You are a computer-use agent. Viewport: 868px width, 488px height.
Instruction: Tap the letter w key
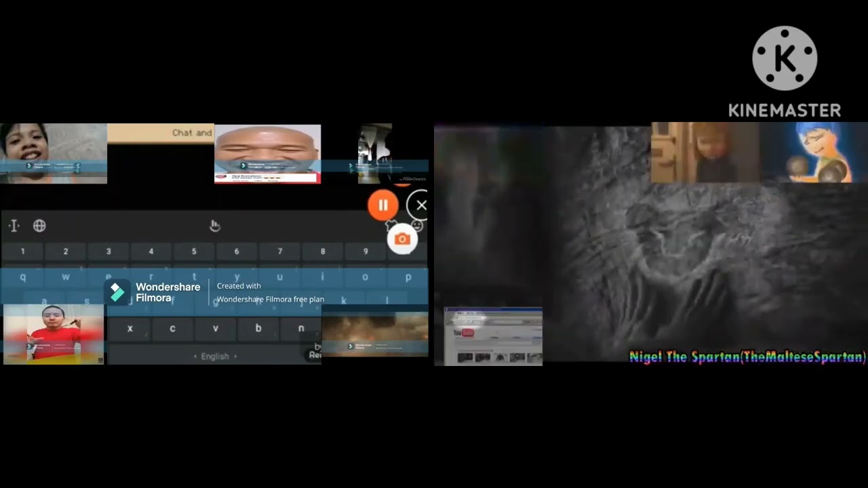tap(66, 277)
